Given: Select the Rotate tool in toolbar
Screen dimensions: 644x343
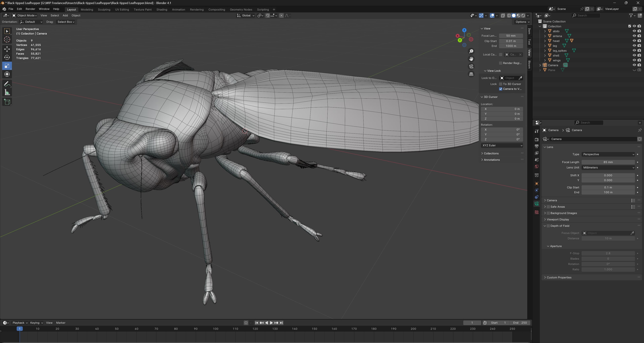Looking at the screenshot, I should click(x=7, y=58).
